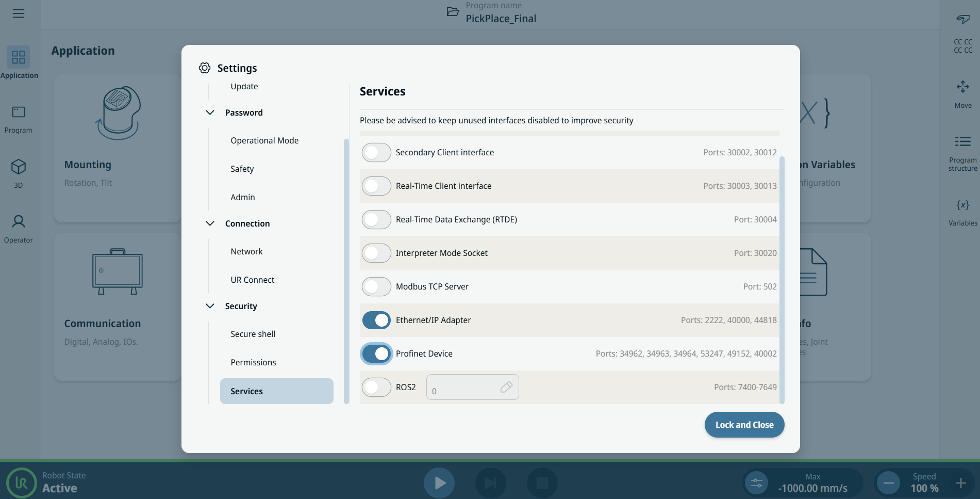This screenshot has height=499, width=980.
Task: Click the speed slider plus button
Action: click(960, 484)
